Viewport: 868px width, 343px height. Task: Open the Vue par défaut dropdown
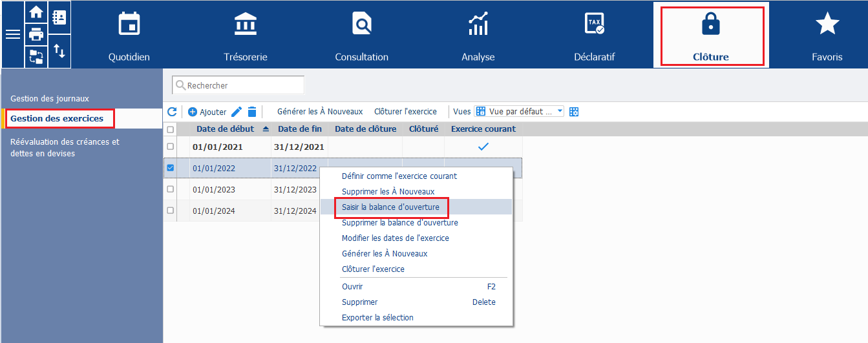520,111
